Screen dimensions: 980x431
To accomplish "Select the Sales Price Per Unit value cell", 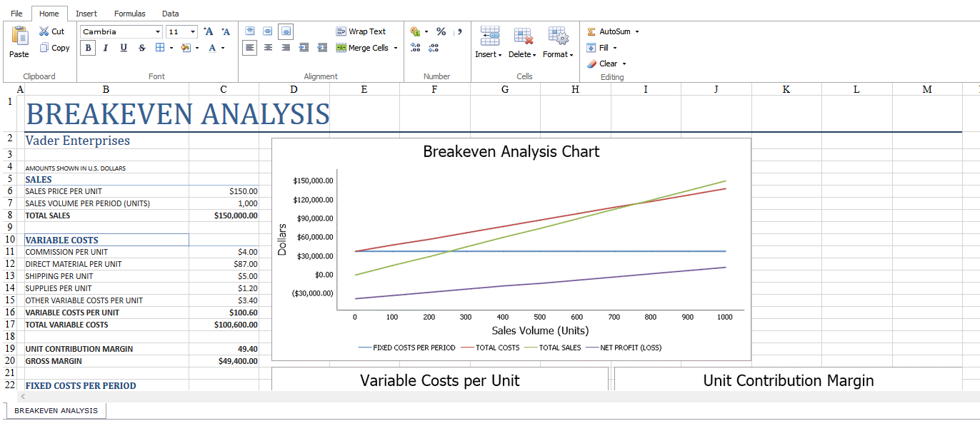I will 224,191.
